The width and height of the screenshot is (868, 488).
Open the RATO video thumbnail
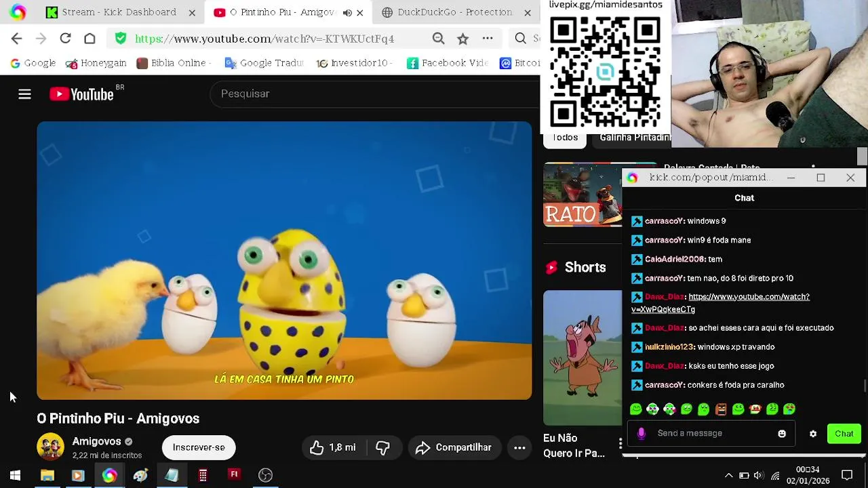(x=582, y=195)
